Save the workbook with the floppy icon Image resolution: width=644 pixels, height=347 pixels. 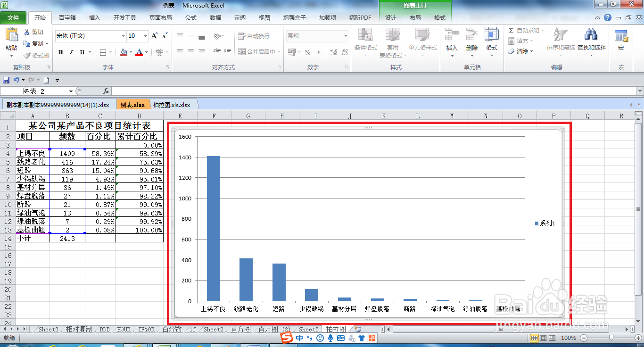[x=6, y=80]
